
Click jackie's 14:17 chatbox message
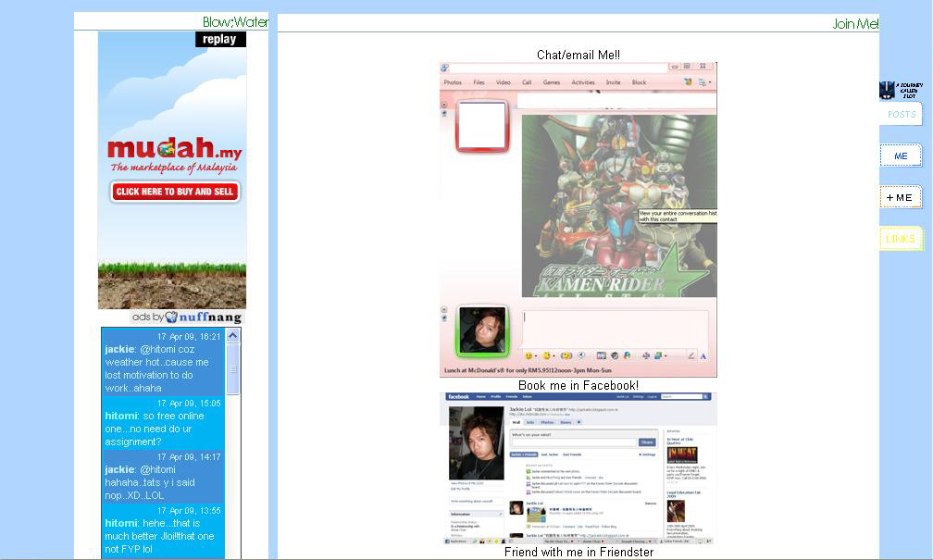tap(164, 476)
